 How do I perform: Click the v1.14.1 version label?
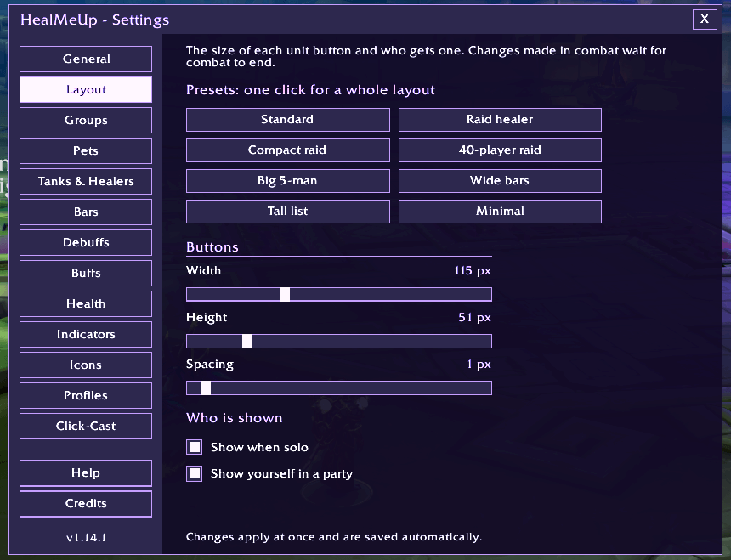[86, 538]
